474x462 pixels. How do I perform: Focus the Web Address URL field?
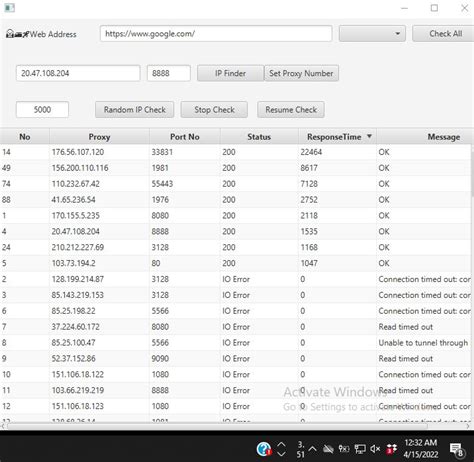(x=216, y=34)
